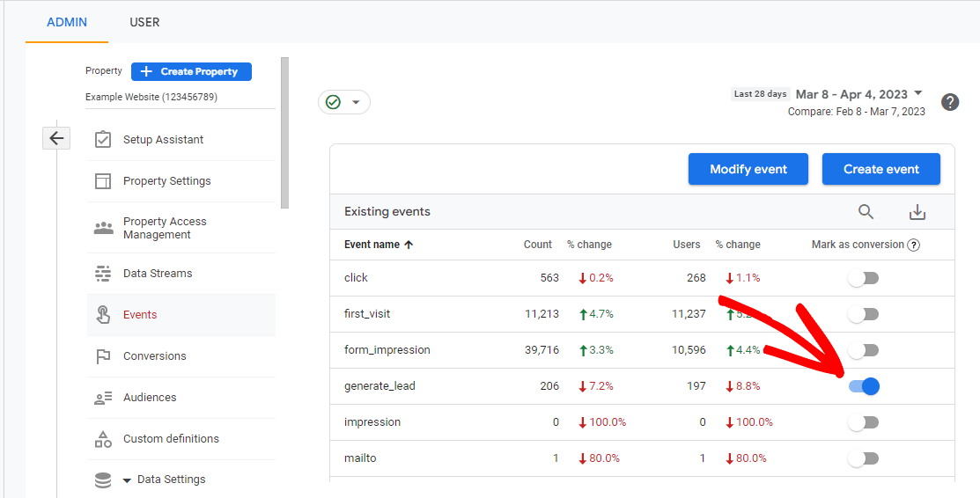The image size is (980, 498).
Task: Click the Modify event button
Action: pos(748,169)
